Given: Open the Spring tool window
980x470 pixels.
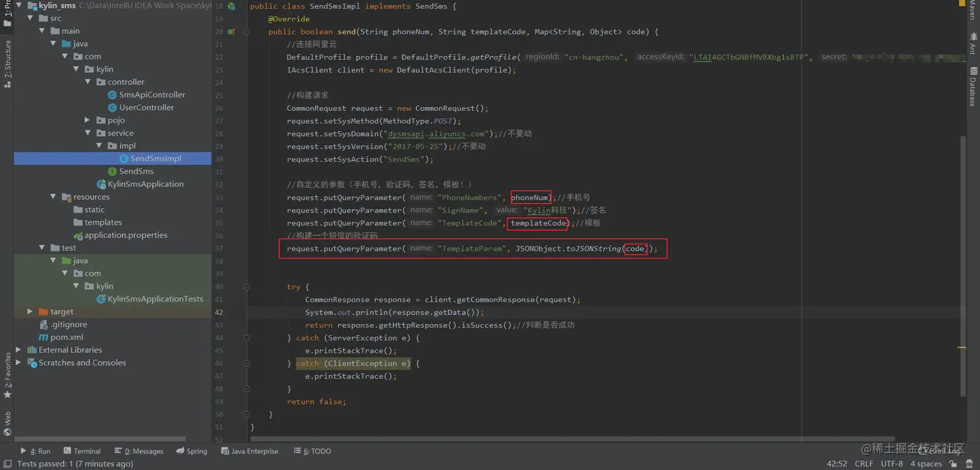Looking at the screenshot, I should click(x=192, y=451).
